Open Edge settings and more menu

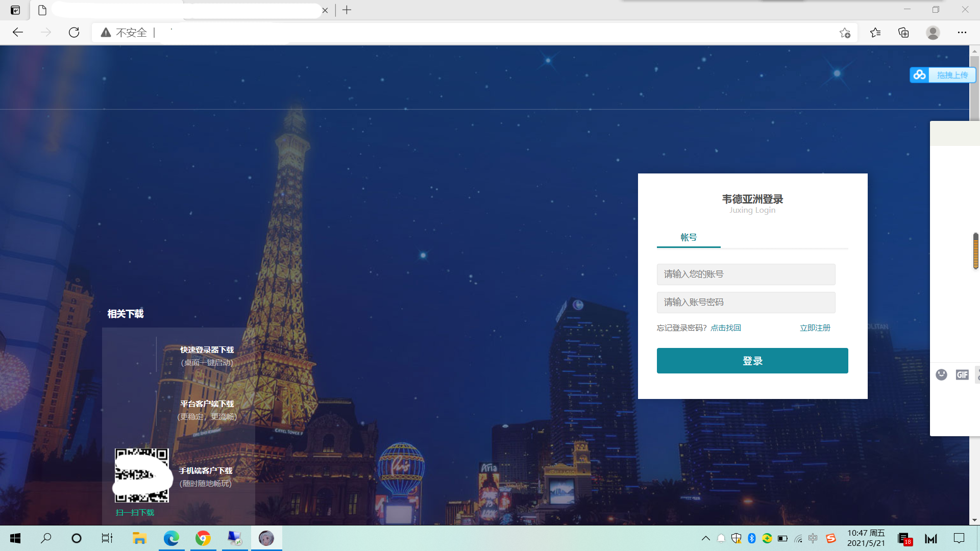pyautogui.click(x=962, y=33)
